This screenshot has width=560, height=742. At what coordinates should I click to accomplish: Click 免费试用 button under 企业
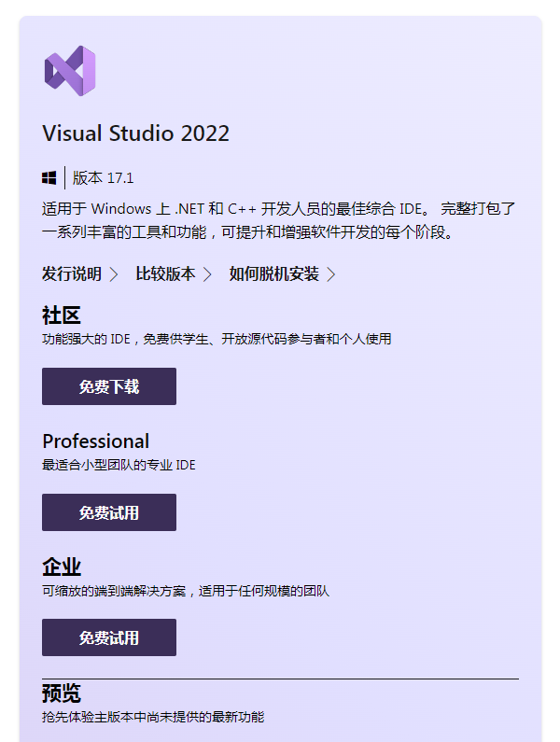pyautogui.click(x=109, y=637)
